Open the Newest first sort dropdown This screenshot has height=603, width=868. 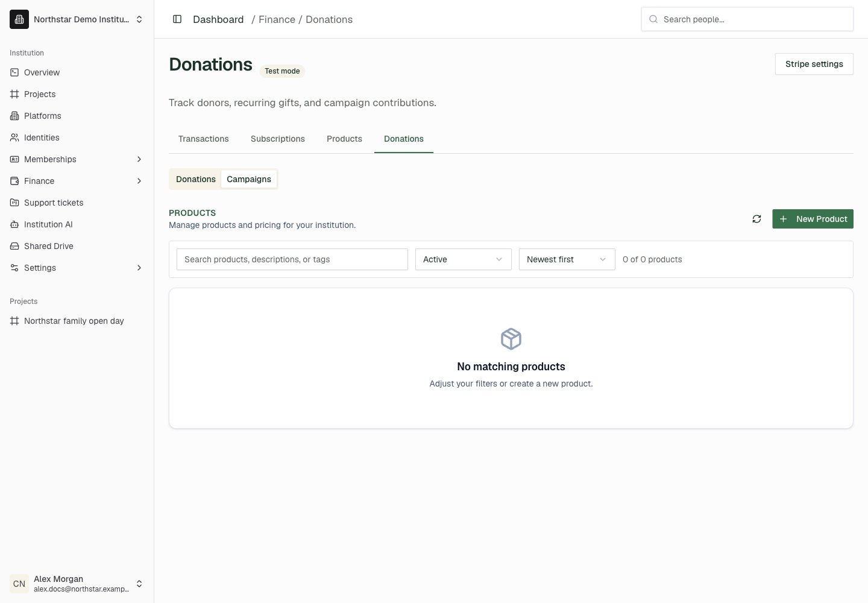(x=567, y=259)
